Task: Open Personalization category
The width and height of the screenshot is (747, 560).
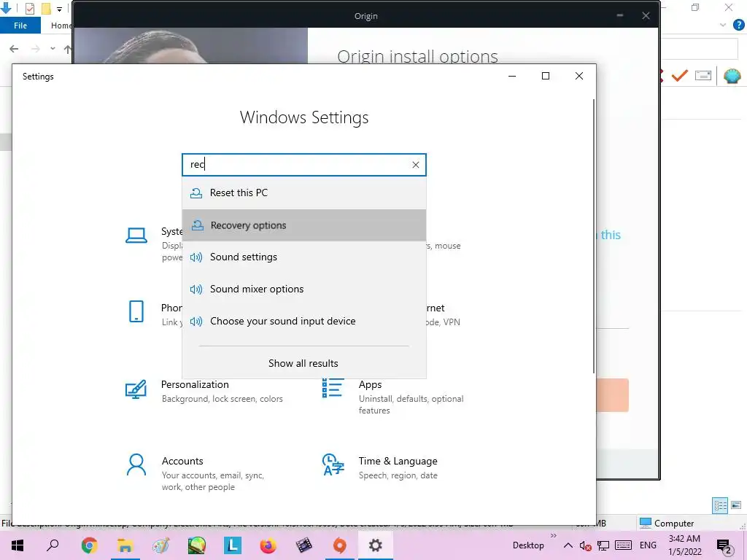Action: (x=195, y=384)
